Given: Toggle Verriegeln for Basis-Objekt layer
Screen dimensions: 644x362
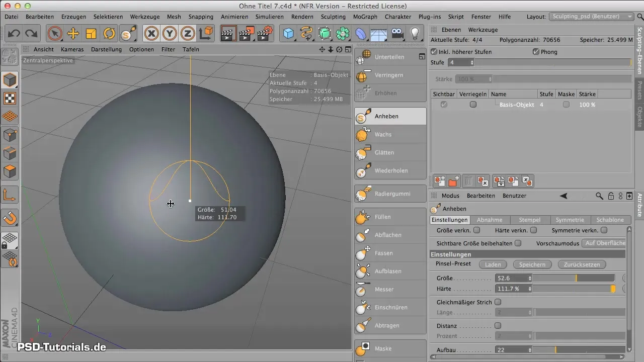Looking at the screenshot, I should point(473,105).
